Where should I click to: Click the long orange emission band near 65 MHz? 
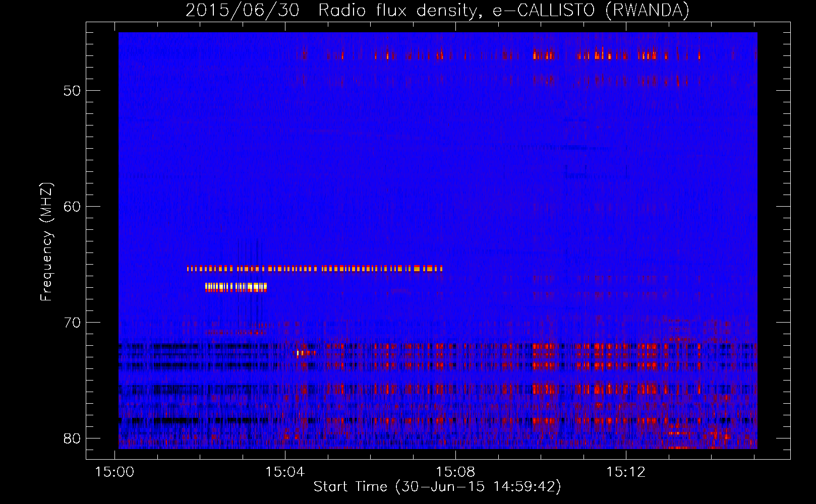click(x=315, y=269)
